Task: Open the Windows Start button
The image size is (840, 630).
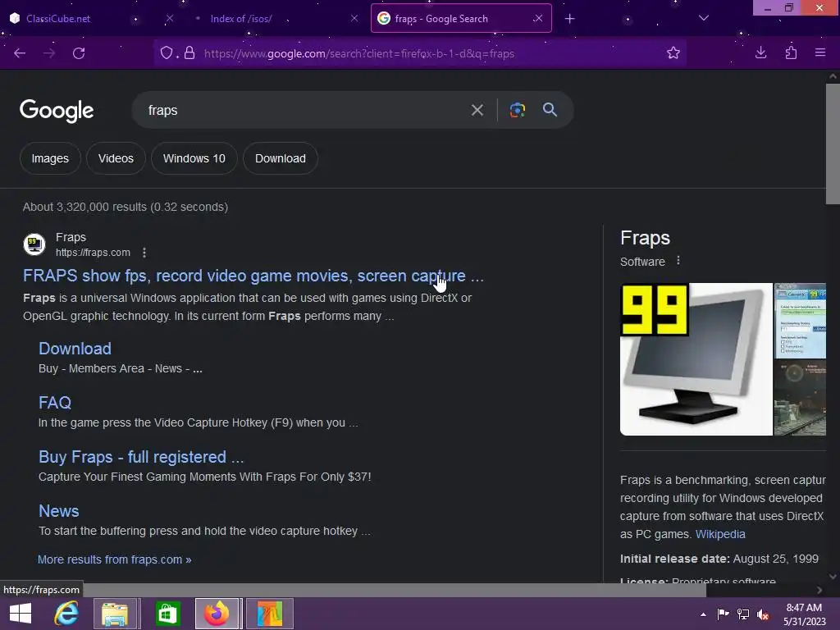Action: (21, 614)
